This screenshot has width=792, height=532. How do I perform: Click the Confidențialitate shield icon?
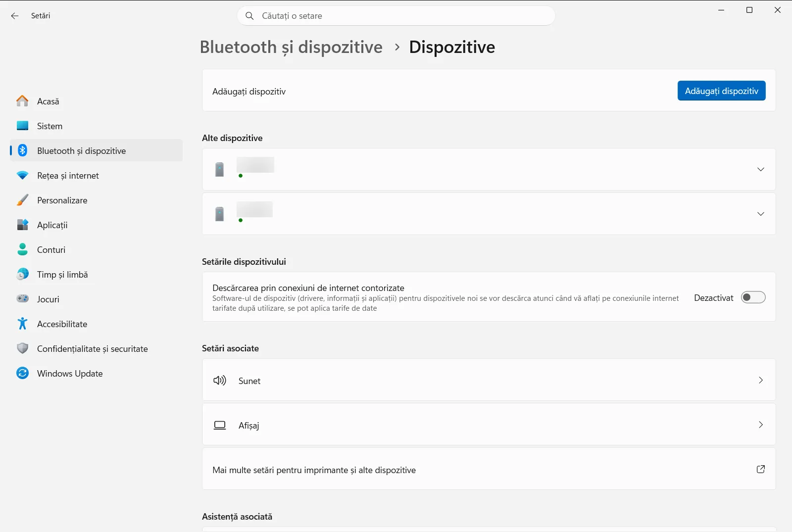point(22,348)
